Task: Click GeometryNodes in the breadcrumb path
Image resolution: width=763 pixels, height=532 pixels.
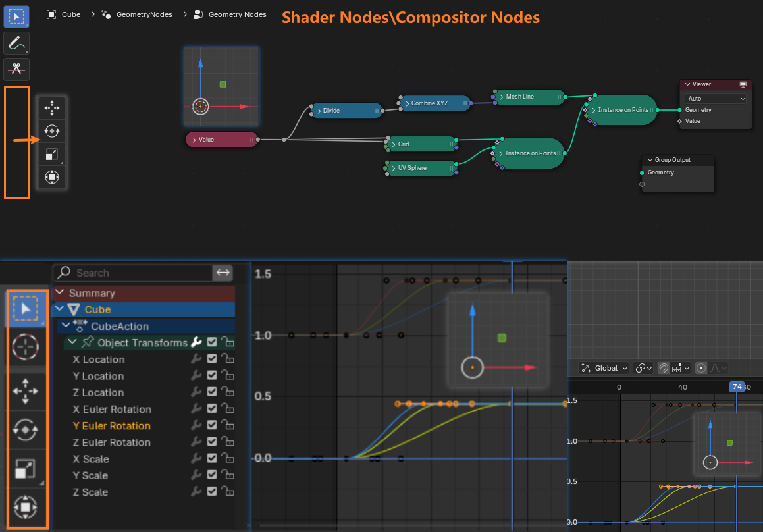Action: click(144, 14)
